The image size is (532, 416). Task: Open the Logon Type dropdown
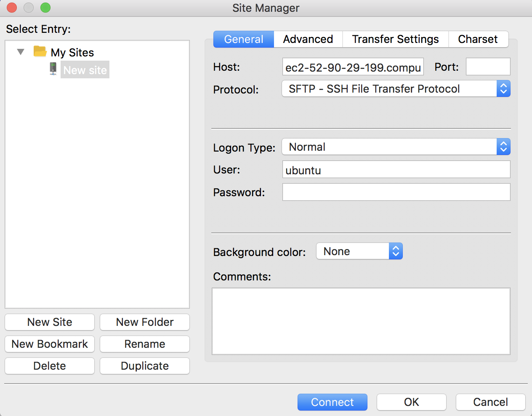click(391, 147)
